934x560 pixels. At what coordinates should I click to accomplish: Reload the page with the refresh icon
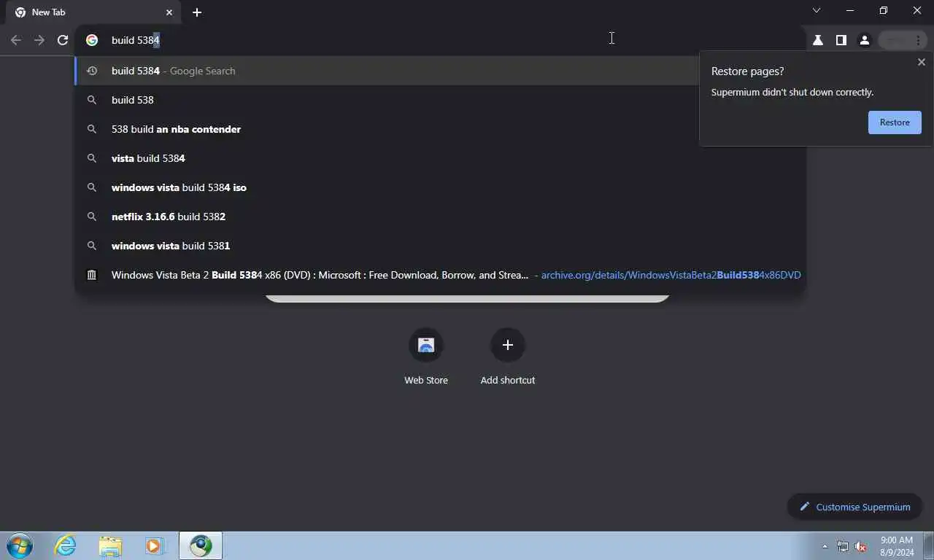coord(63,40)
